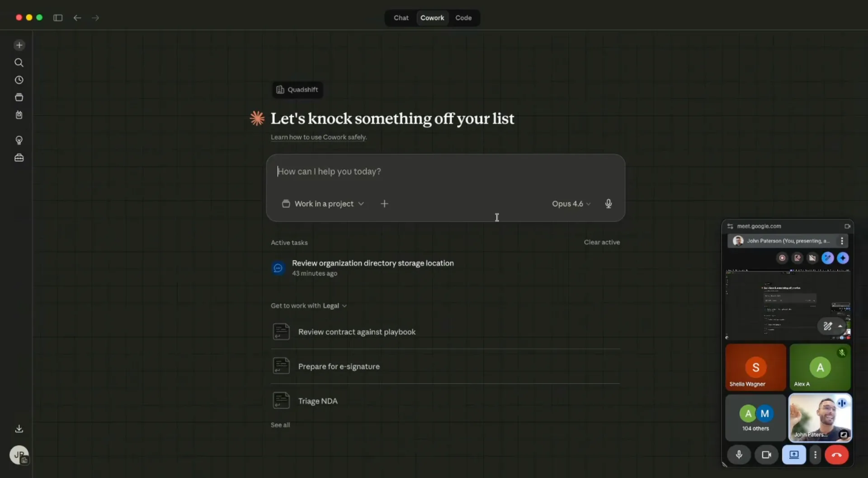This screenshot has height=478, width=868.
Task: Click Clear active tasks
Action: (602, 242)
